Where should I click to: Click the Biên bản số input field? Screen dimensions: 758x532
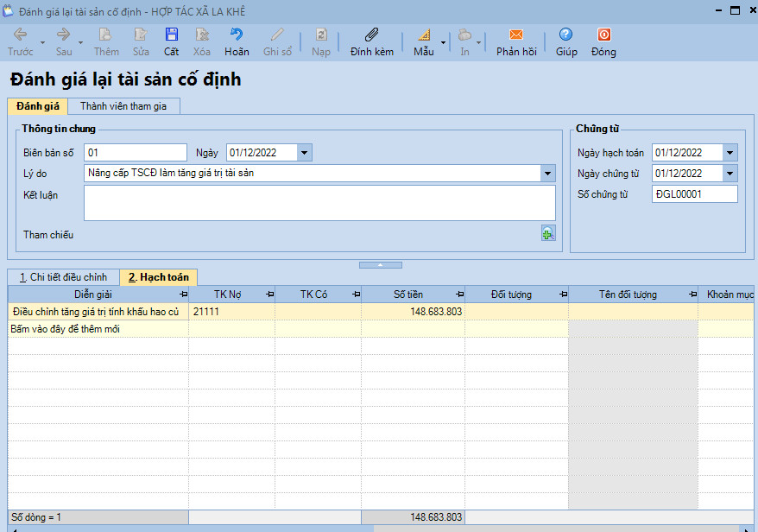(136, 153)
